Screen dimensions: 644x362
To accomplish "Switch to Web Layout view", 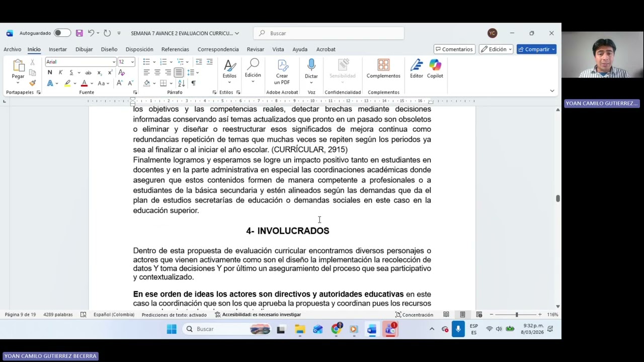I will tap(479, 315).
